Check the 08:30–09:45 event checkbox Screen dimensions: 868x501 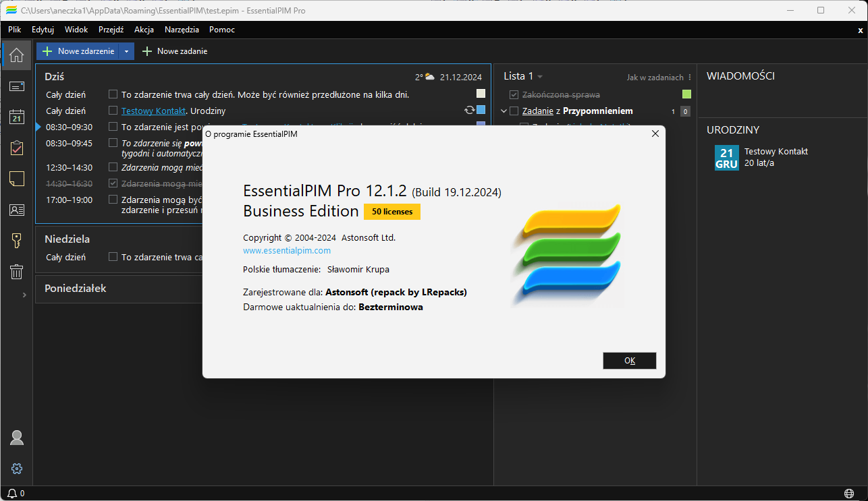[x=113, y=143]
